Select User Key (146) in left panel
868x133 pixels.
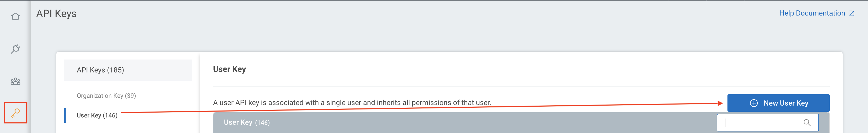97,115
